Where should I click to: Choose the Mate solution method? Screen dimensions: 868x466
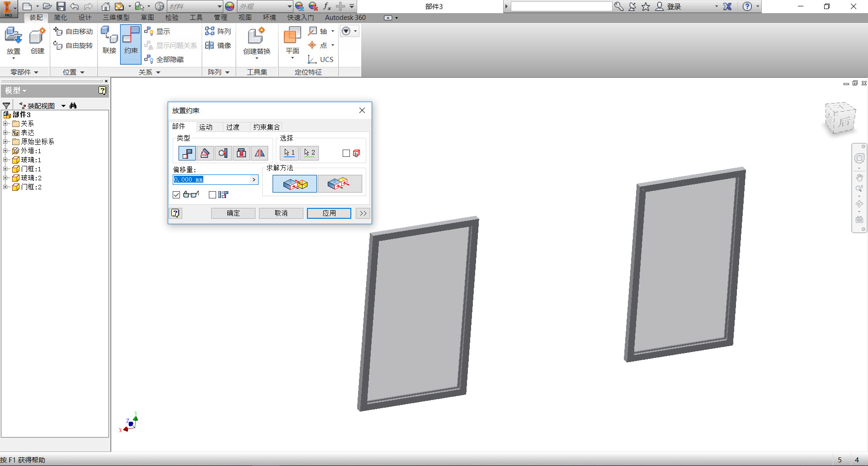295,184
